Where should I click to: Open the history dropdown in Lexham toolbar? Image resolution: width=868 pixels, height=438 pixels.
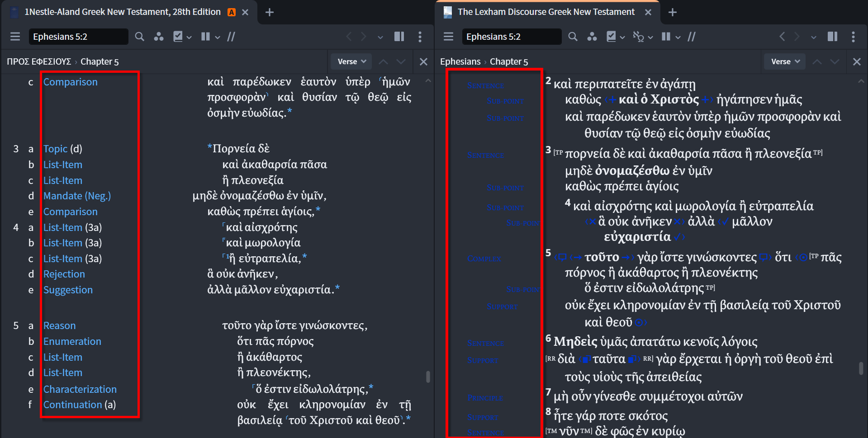pos(813,37)
